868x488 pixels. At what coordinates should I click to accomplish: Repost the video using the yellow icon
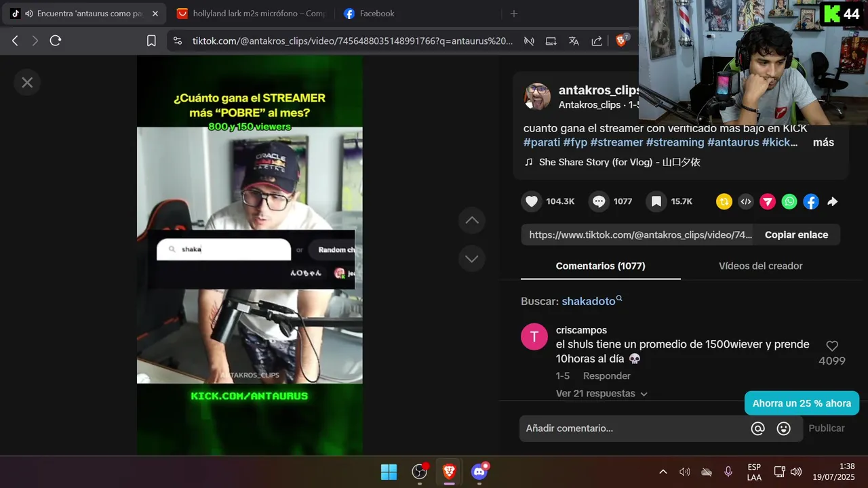pyautogui.click(x=724, y=201)
